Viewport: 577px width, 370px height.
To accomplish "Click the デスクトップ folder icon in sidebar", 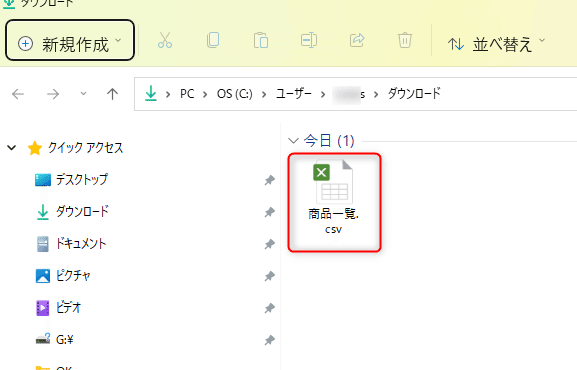I will [43, 180].
